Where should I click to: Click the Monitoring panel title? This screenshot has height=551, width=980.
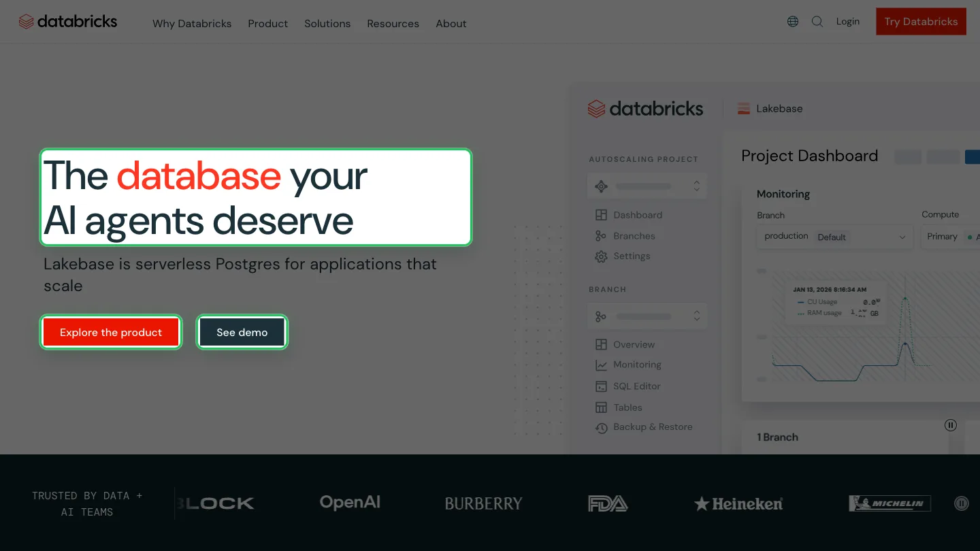point(783,194)
